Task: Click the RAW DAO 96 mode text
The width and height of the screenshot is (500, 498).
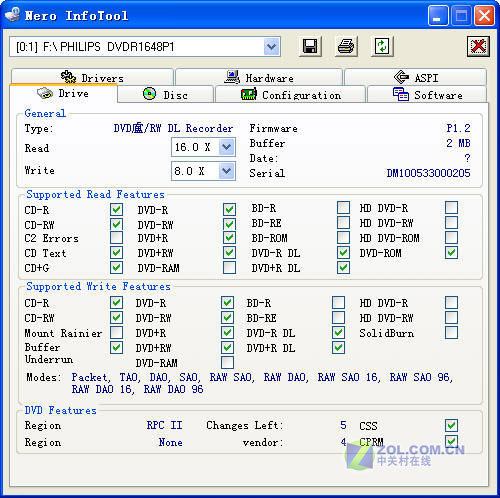Action: pyautogui.click(x=173, y=389)
